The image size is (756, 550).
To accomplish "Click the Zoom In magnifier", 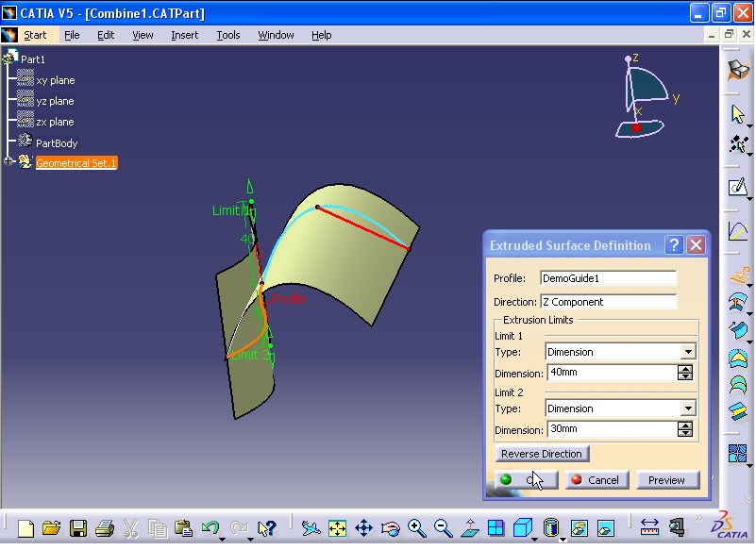I will tap(416, 528).
